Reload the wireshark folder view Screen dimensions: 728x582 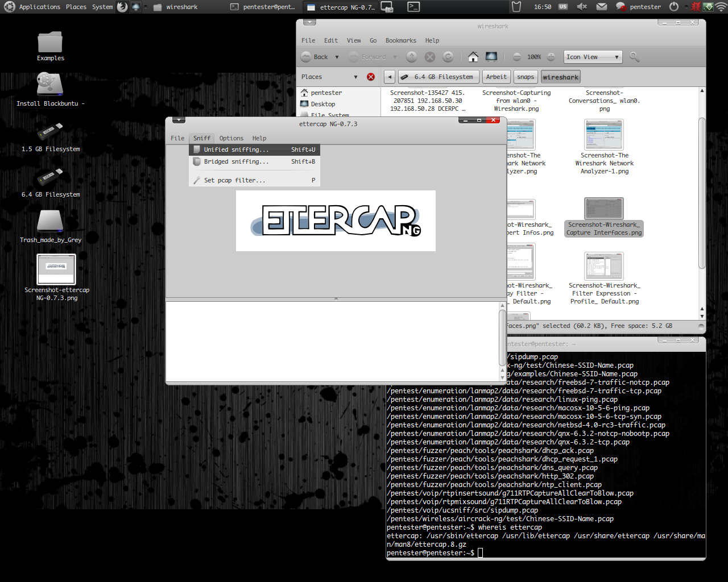(448, 57)
